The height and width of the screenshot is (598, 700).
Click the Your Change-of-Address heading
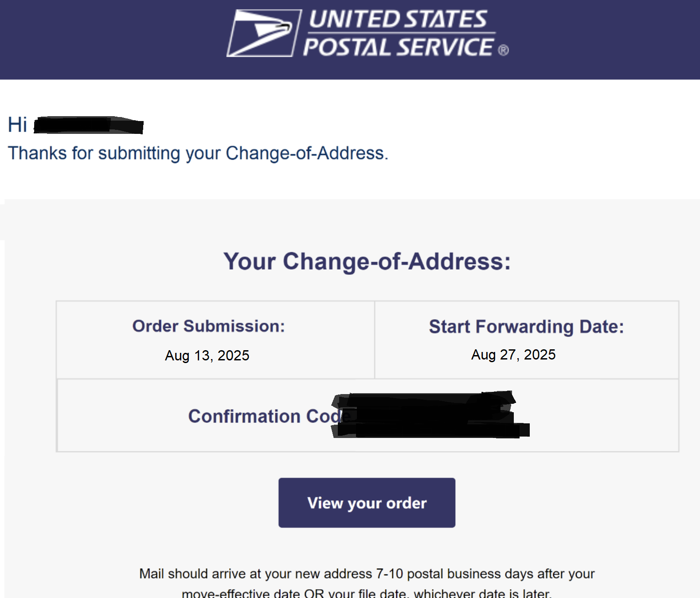click(367, 261)
